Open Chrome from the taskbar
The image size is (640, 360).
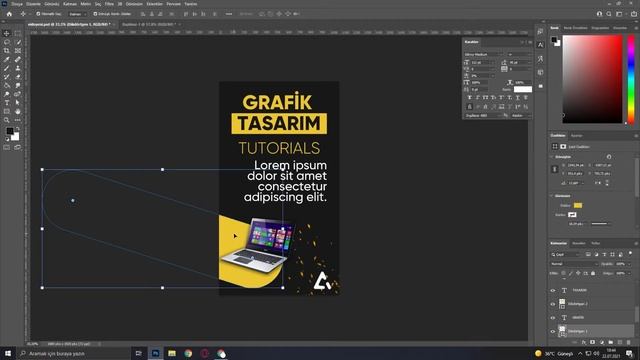coord(188,353)
